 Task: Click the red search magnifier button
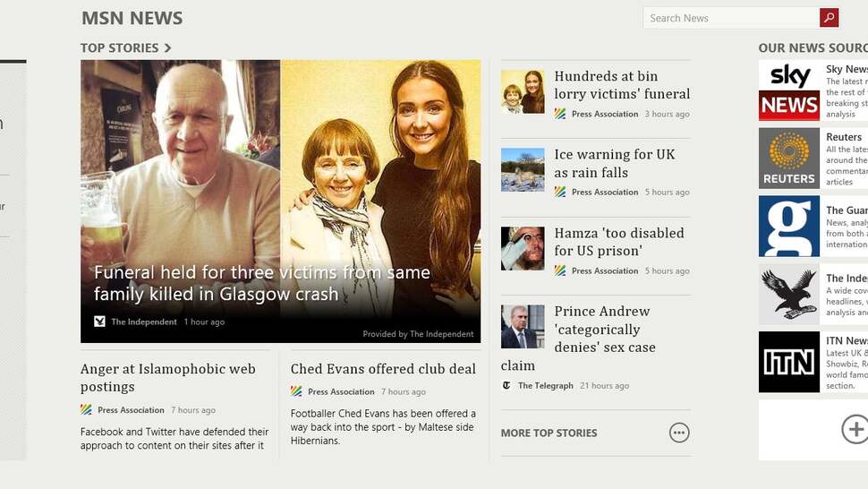(x=829, y=18)
